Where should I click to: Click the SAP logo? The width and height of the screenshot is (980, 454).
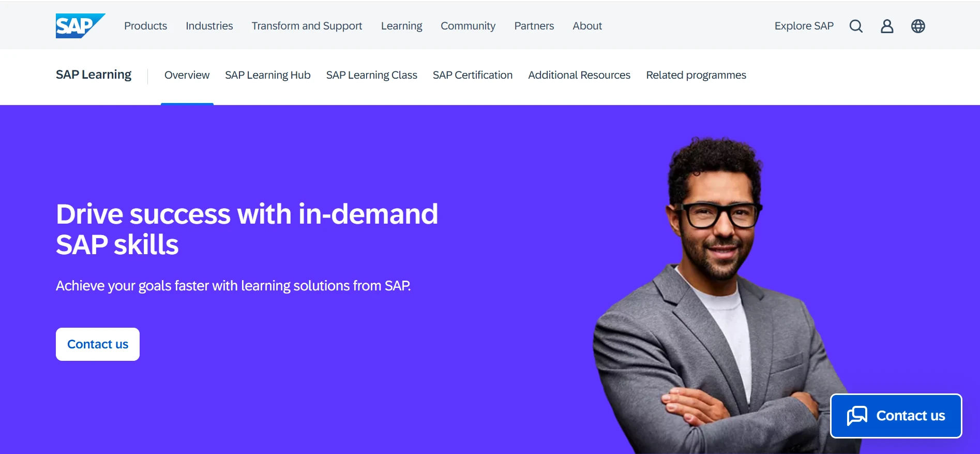click(x=80, y=26)
